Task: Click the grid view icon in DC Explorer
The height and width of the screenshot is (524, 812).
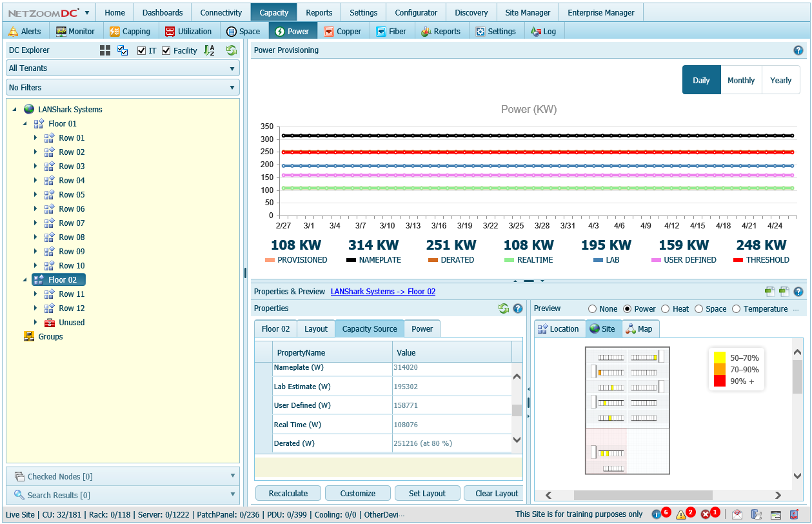Action: tap(105, 50)
